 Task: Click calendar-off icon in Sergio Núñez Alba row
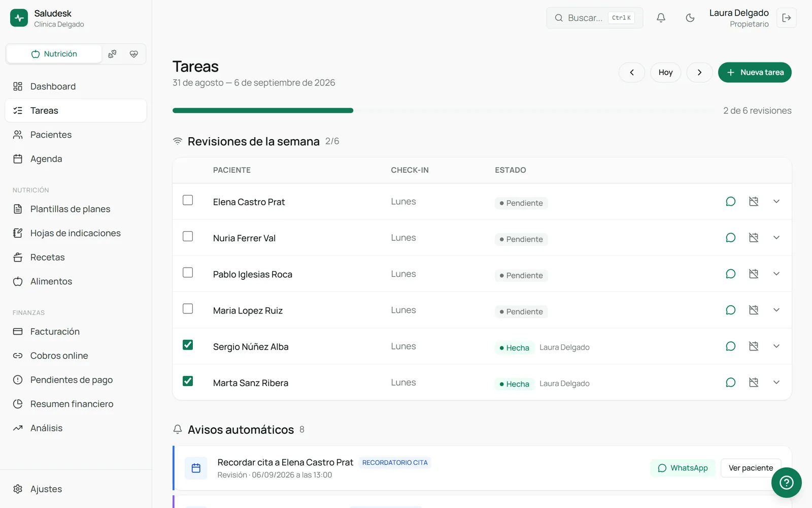tap(754, 346)
